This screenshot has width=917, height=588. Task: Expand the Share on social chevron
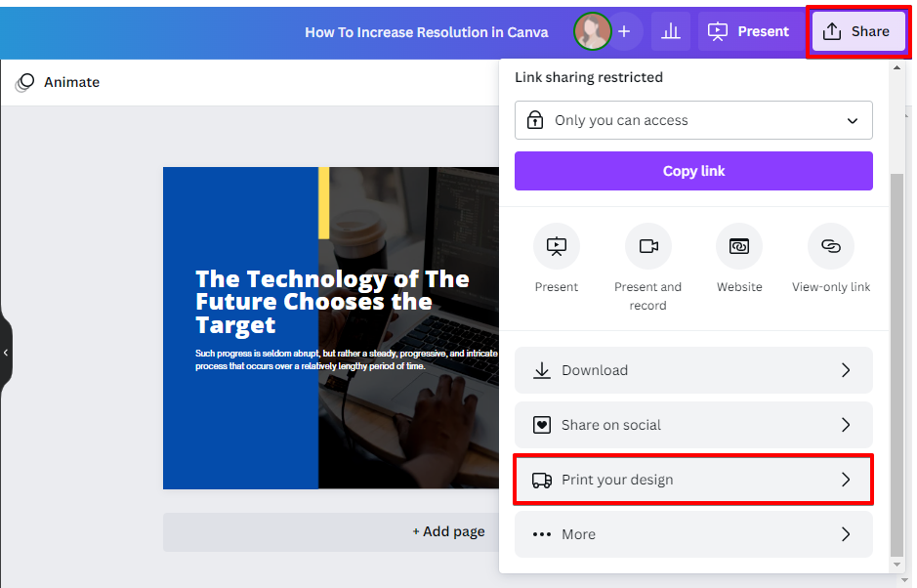pos(846,425)
